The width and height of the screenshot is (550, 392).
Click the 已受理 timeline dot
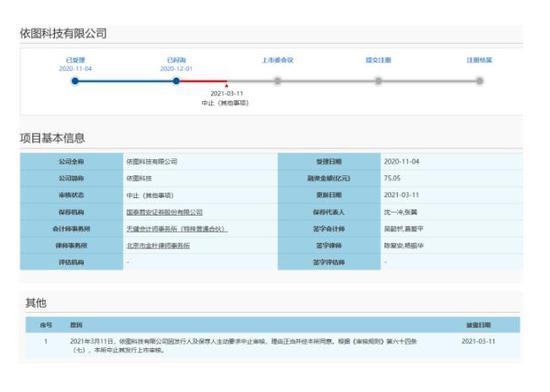point(75,81)
